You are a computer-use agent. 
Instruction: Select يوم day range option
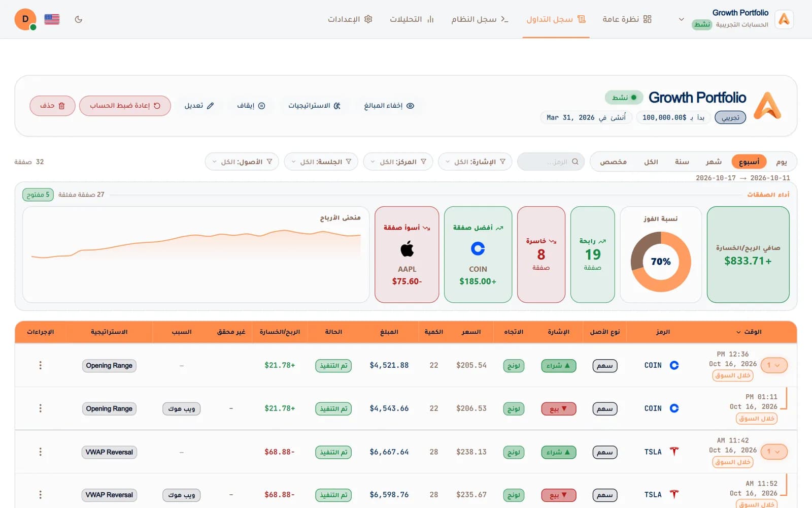(782, 162)
